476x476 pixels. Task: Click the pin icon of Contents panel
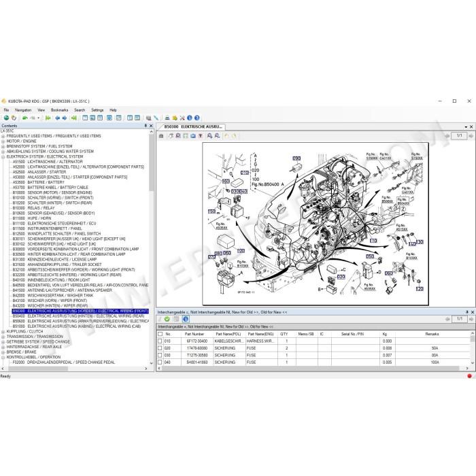[x=146, y=126]
